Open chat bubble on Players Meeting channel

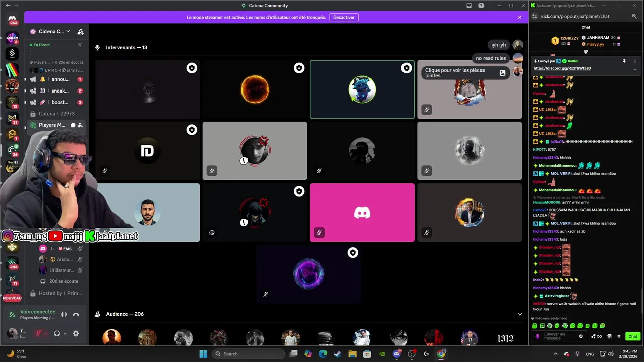[73, 125]
